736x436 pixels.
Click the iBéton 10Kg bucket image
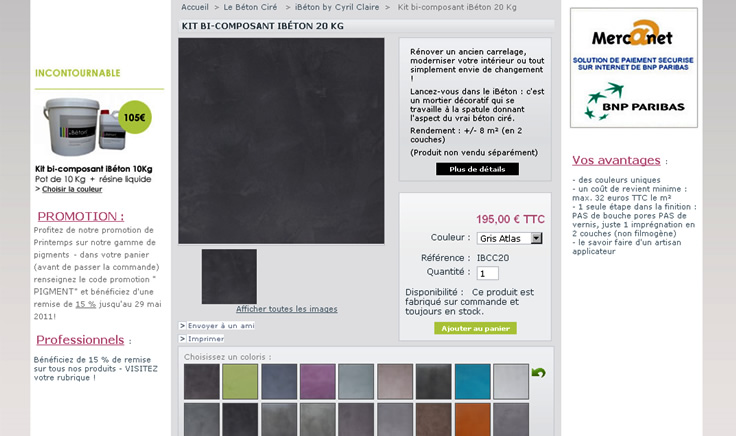point(84,127)
